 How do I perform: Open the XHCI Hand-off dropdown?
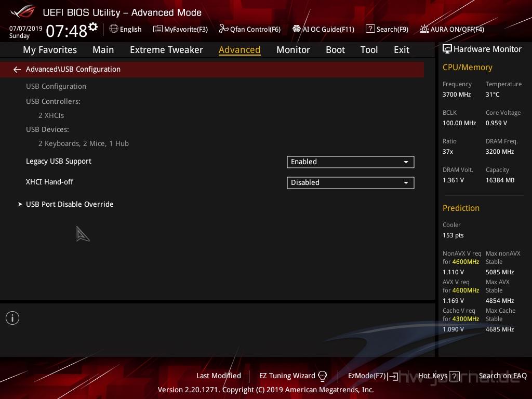[x=351, y=182]
